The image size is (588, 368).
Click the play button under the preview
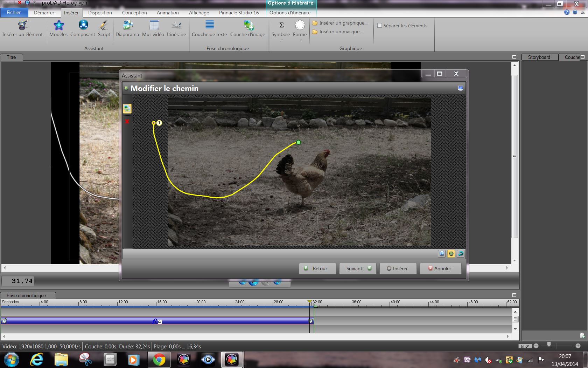[x=253, y=282]
